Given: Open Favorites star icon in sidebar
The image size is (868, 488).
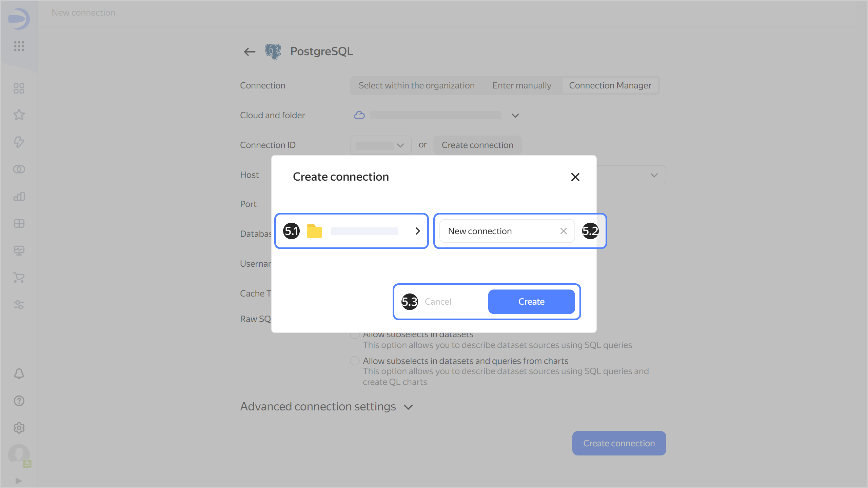Looking at the screenshot, I should [19, 115].
